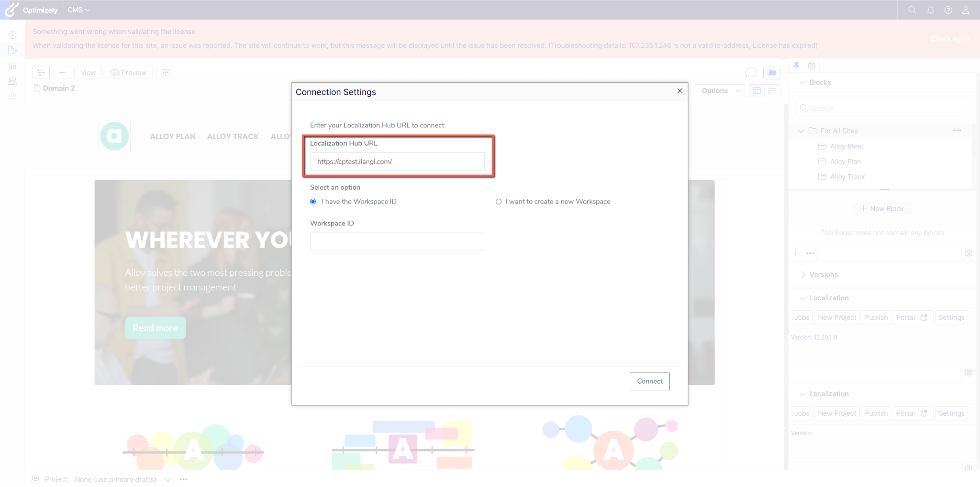This screenshot has width=980, height=487.
Task: Toggle the compare versions view button
Action: point(165,72)
